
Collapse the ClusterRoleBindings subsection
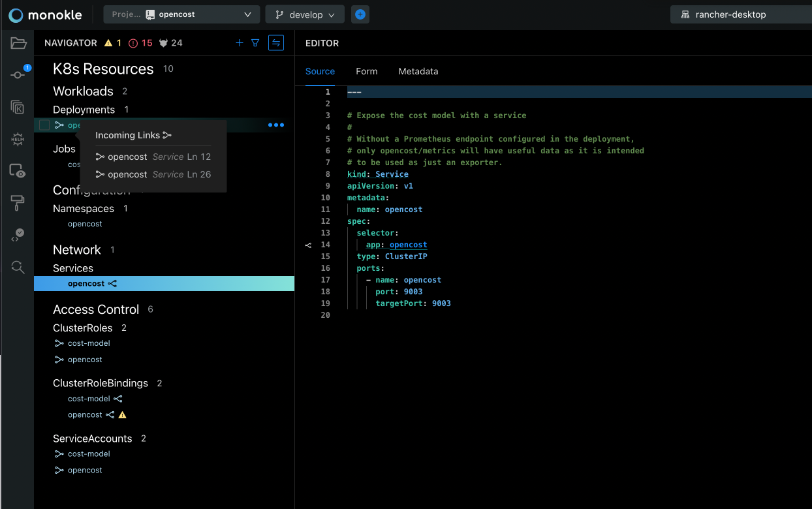click(x=101, y=383)
